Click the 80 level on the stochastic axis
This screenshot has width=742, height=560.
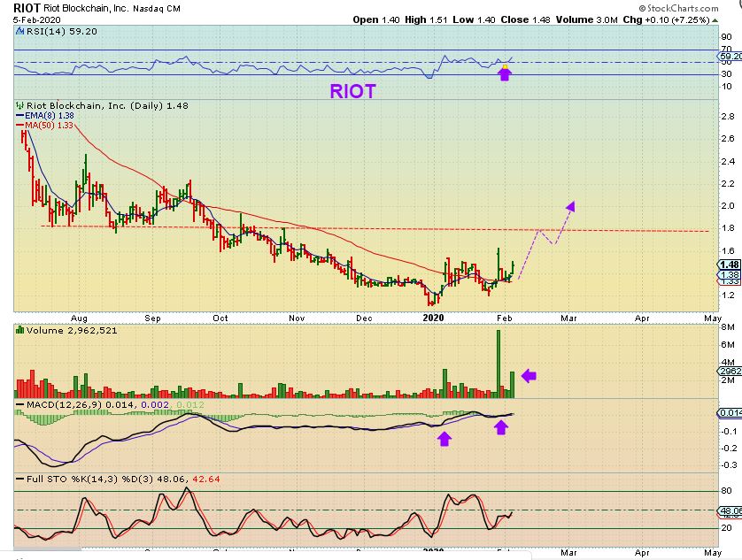pos(726,491)
